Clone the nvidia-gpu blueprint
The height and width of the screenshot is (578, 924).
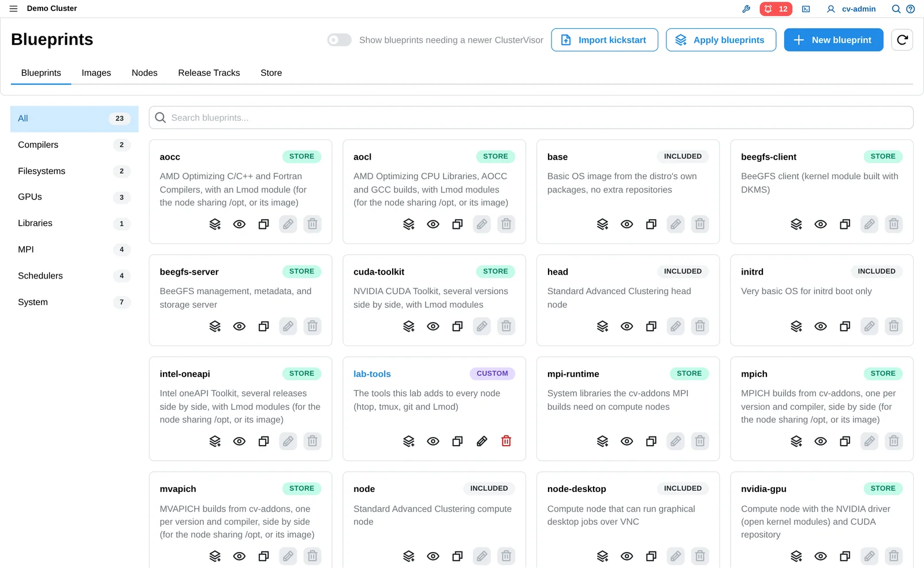845,556
